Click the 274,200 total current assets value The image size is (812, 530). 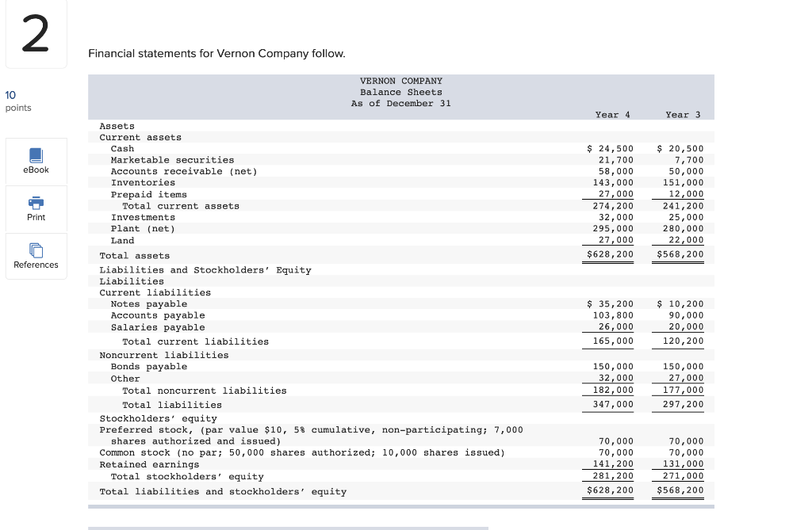click(613, 207)
